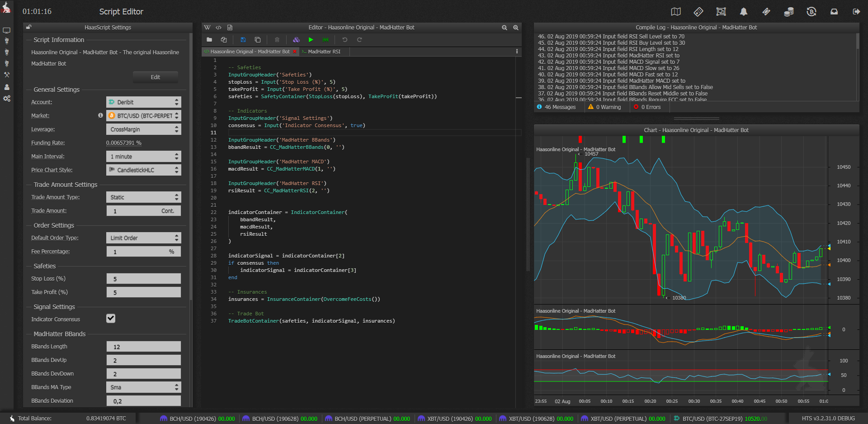Open the Market dropdown BTC/USD
Screen dimensions: 868x424
[x=144, y=116]
